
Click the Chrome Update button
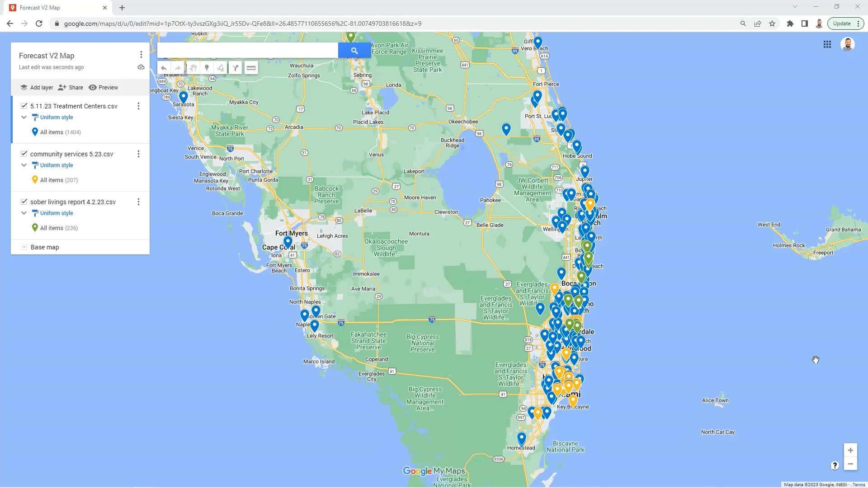842,23
